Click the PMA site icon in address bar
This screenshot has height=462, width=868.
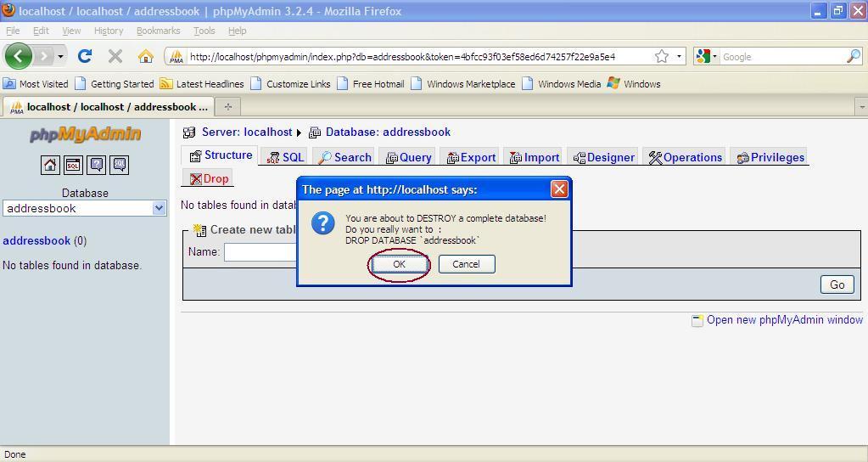pos(176,57)
